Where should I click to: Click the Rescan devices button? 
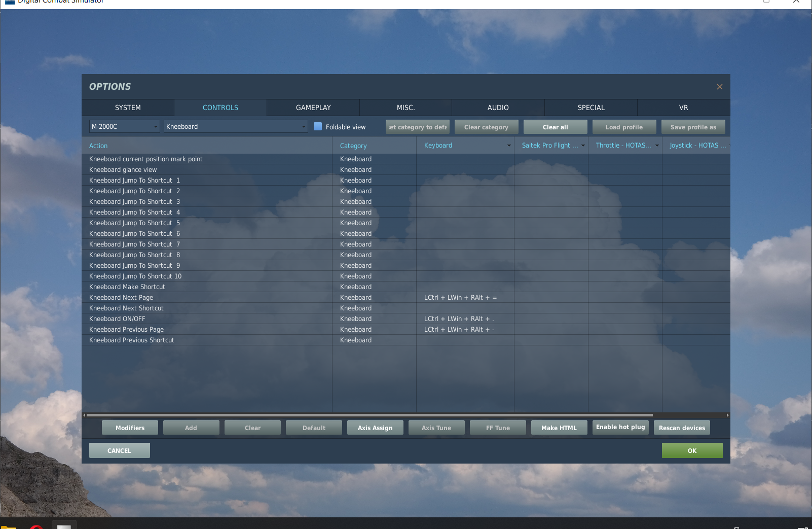pos(682,428)
